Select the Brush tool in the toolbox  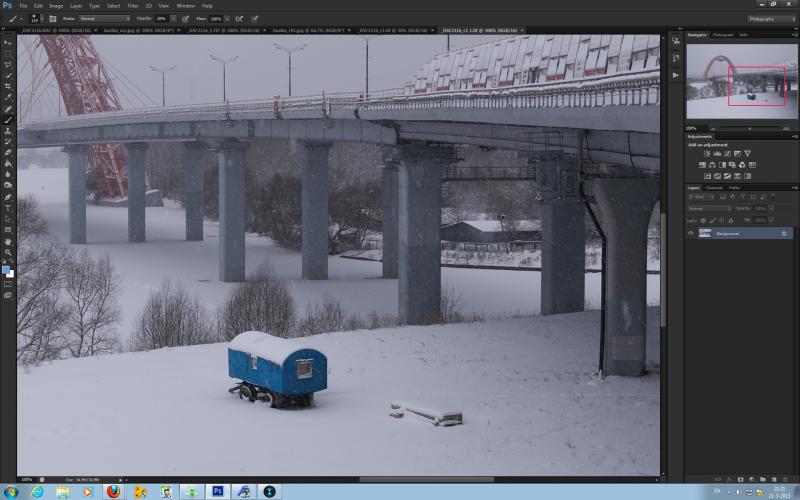8,120
